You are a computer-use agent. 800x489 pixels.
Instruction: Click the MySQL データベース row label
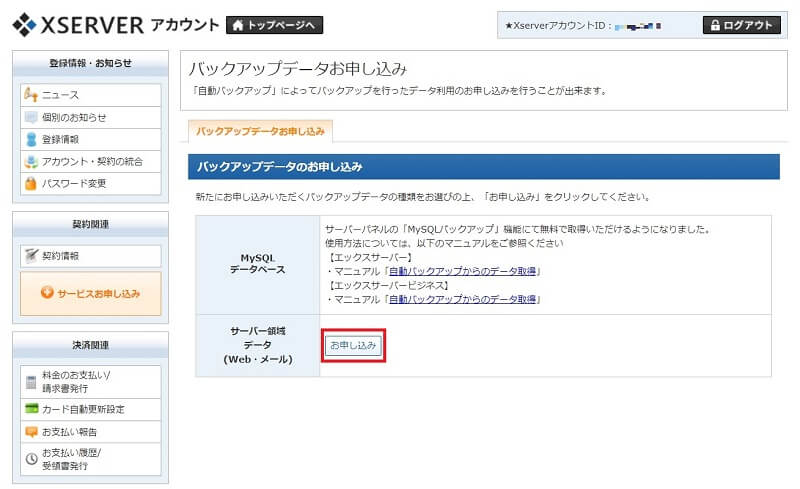[x=258, y=264]
